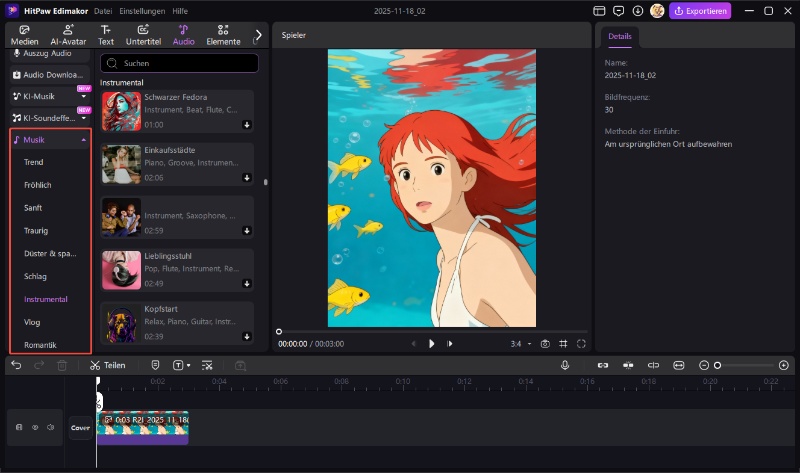The width and height of the screenshot is (800, 473).
Task: Step to the next frame
Action: (449, 344)
